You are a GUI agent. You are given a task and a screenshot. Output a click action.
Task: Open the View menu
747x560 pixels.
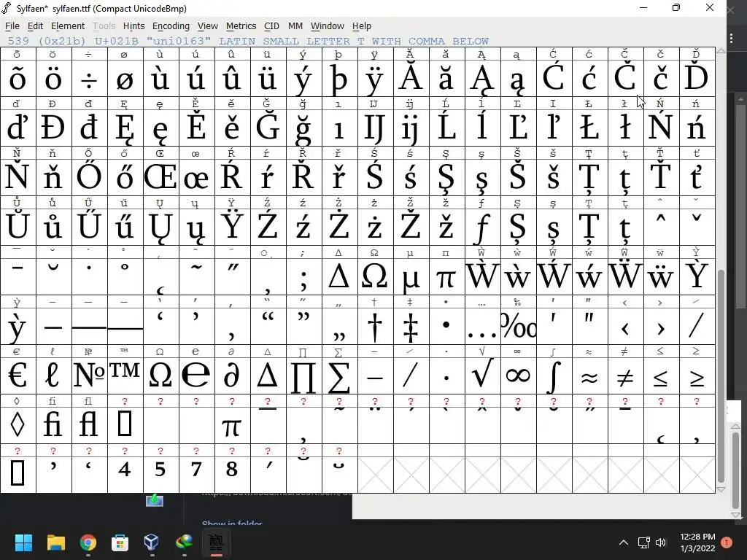[x=208, y=26]
